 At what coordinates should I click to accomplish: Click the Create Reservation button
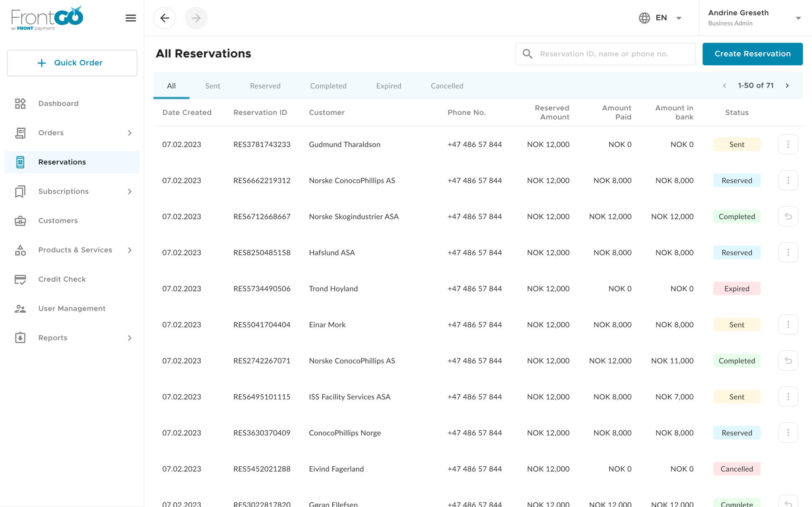point(752,54)
